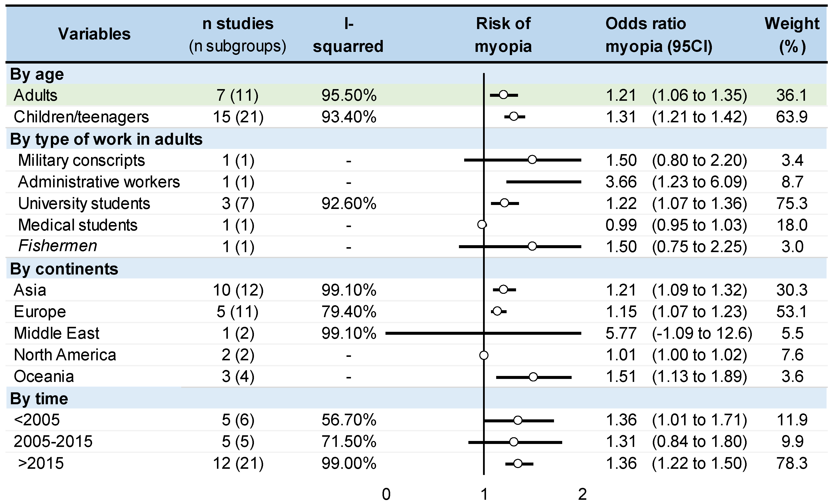
Task: Select the 'By type of work in adults' heading
Action: 106,139
